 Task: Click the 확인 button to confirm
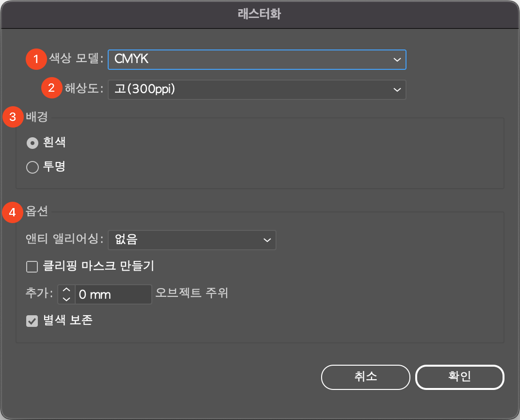click(x=459, y=377)
